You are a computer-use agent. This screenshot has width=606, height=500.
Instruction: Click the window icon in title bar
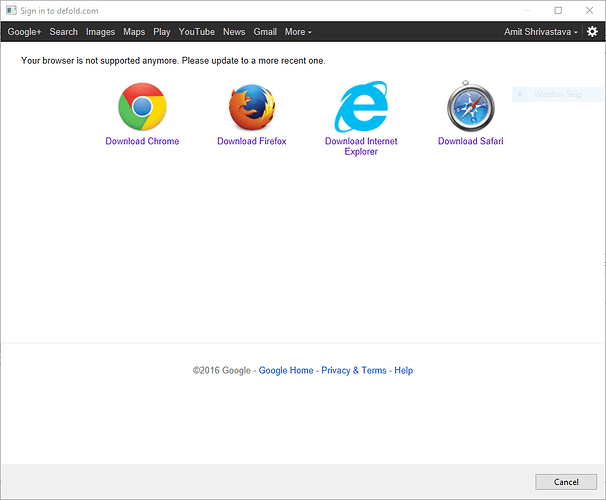11,10
